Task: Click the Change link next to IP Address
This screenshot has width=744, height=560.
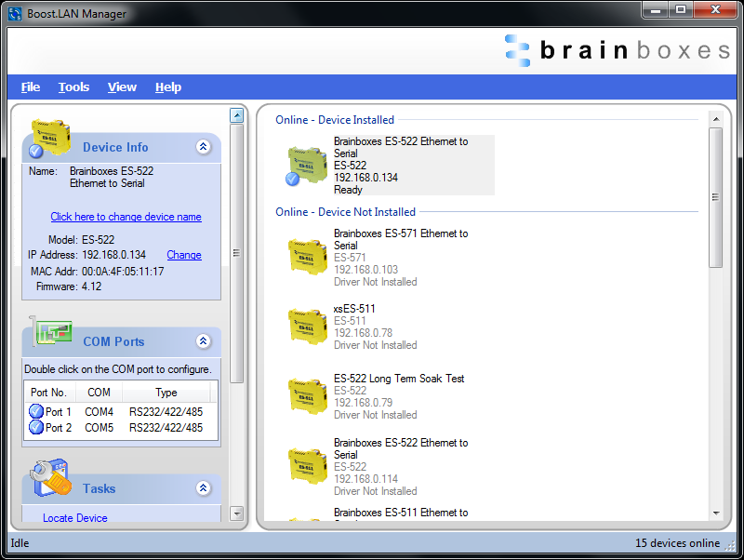Action: click(183, 255)
